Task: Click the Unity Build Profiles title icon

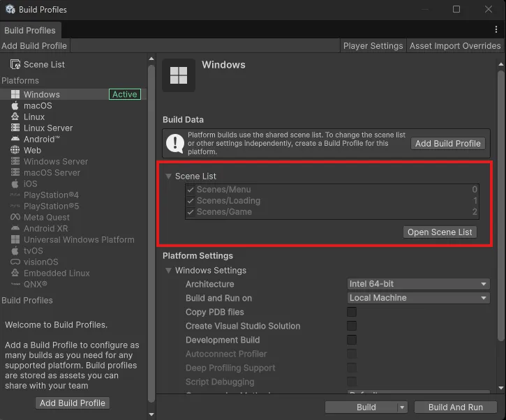Action: click(x=10, y=9)
